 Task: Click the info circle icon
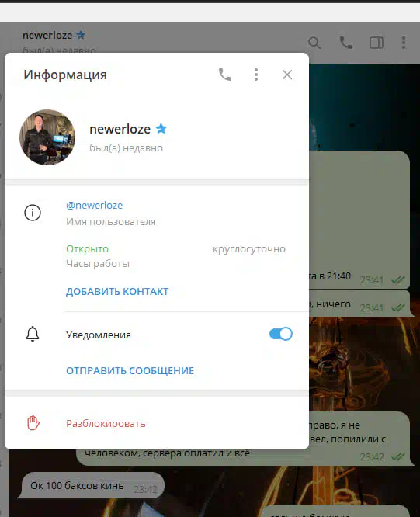33,213
